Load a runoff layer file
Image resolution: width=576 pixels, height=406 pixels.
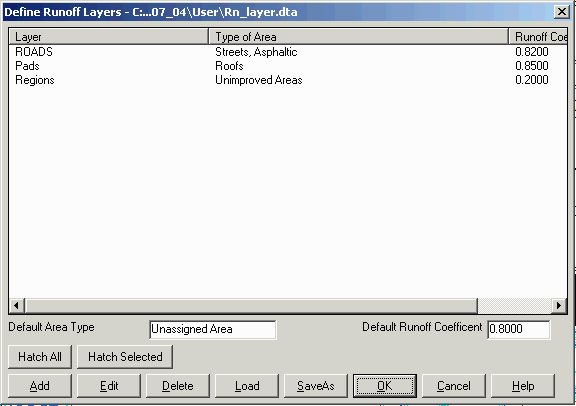tap(247, 386)
